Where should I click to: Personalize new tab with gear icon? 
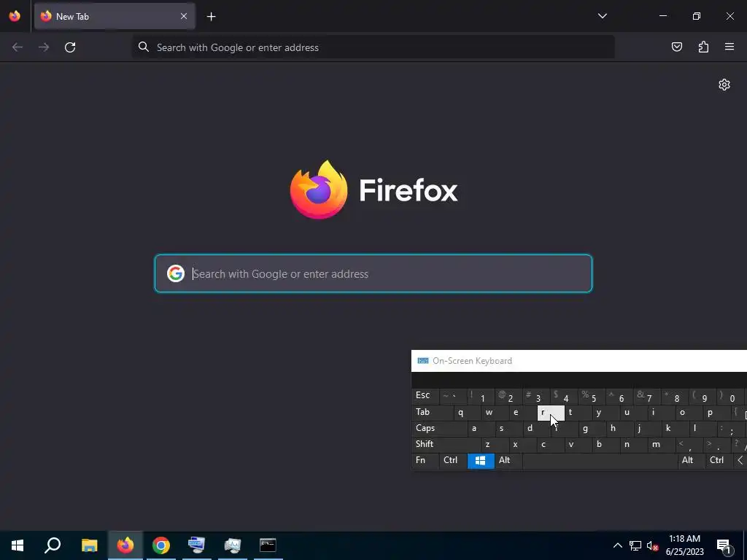click(724, 85)
